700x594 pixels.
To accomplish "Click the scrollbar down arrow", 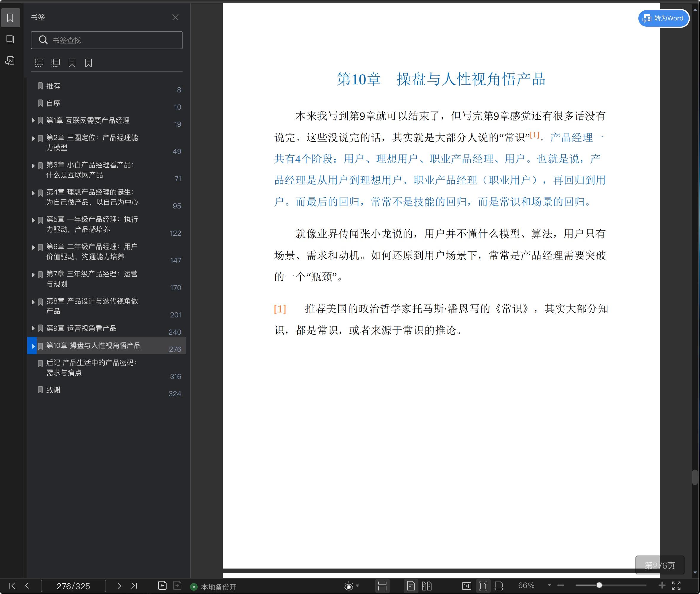I will 695,573.
